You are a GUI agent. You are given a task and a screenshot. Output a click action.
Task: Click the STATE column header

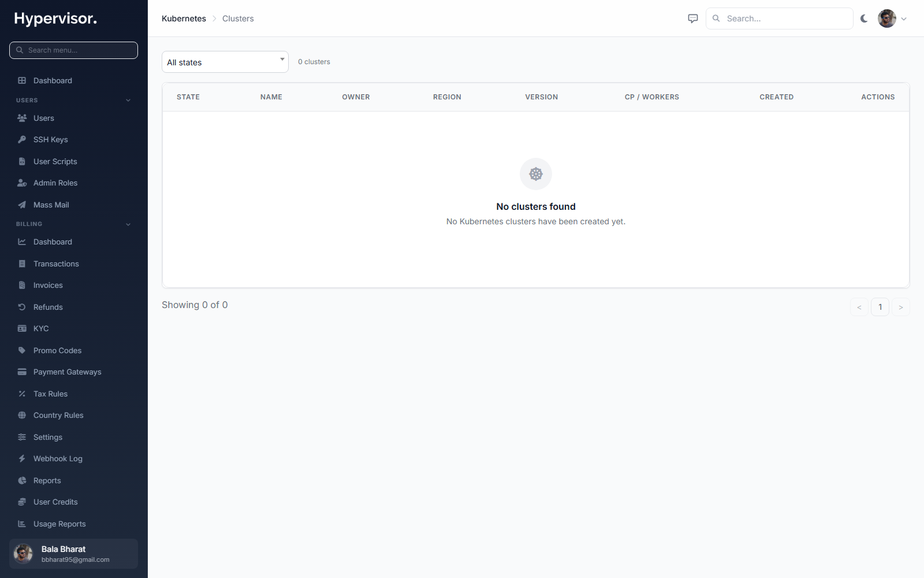(x=188, y=97)
